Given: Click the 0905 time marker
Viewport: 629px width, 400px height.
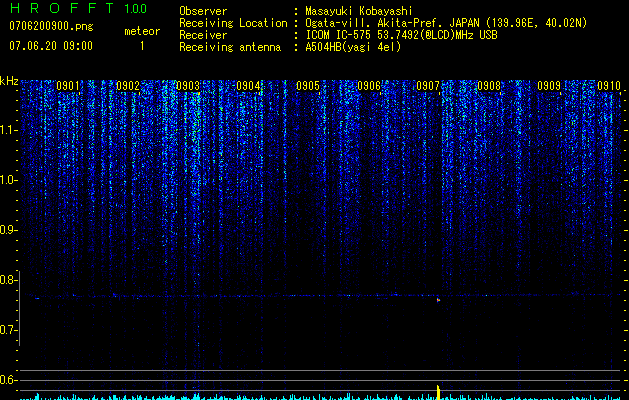Looking at the screenshot, I should pos(308,85).
